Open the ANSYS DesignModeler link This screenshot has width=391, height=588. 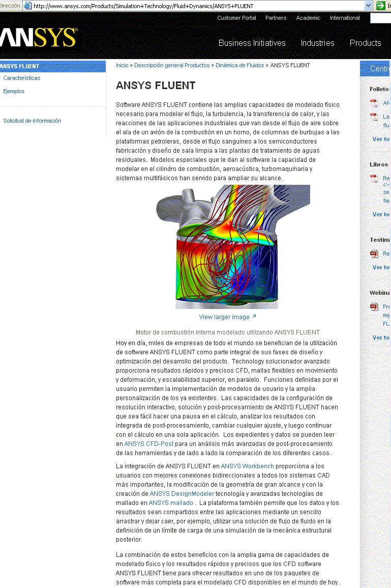(x=182, y=494)
